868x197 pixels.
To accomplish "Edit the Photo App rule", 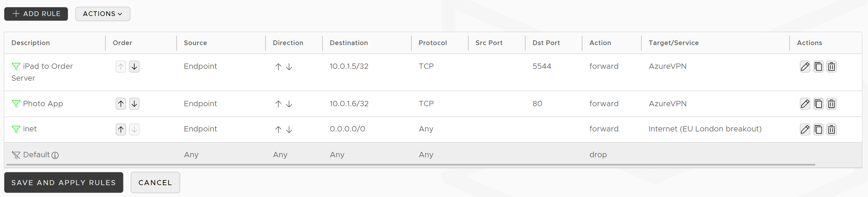I will [805, 104].
